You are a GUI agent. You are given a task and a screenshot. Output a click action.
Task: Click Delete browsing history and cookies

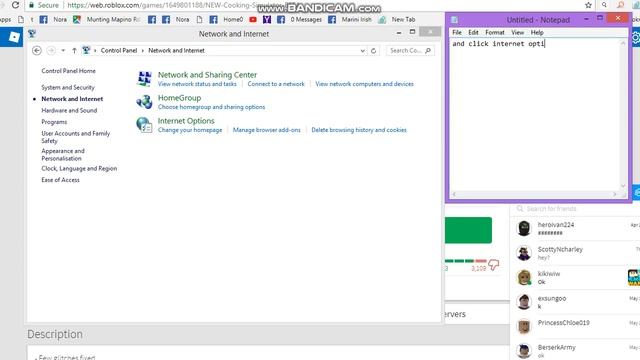click(x=359, y=130)
